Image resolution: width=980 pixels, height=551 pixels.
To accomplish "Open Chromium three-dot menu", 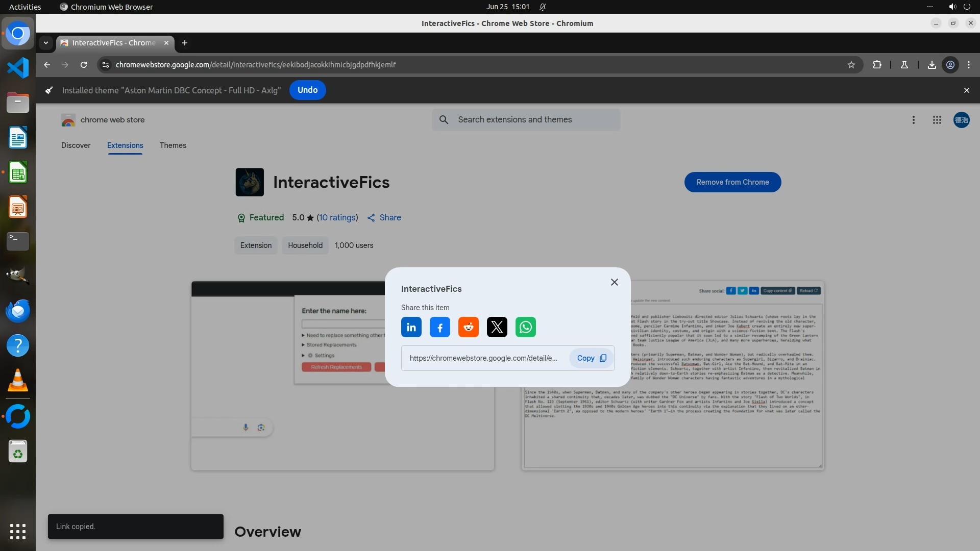I will click(x=969, y=65).
